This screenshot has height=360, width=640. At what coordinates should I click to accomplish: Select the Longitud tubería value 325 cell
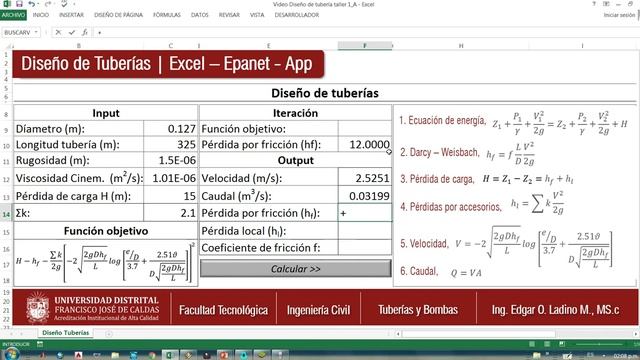point(171,144)
